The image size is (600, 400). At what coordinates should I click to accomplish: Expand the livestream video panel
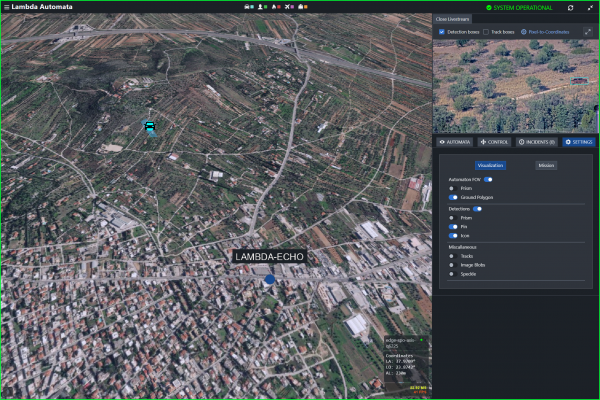click(x=587, y=32)
